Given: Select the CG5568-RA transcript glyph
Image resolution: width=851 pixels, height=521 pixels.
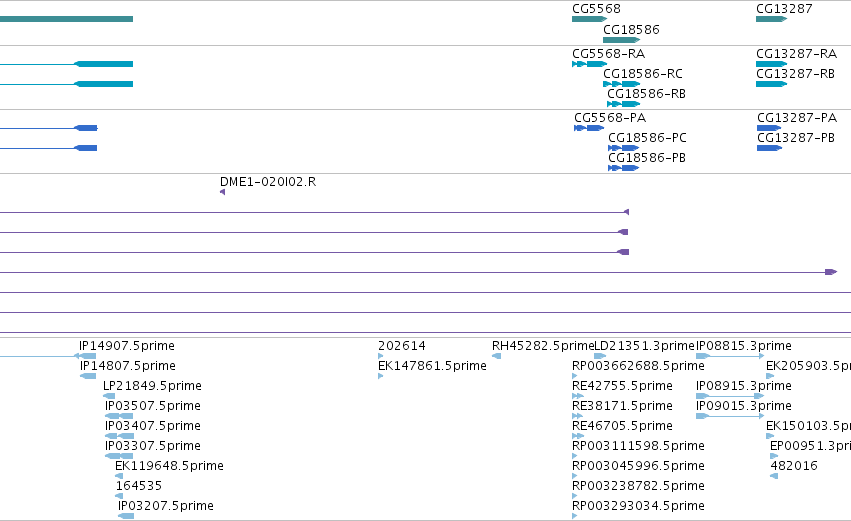Looking at the screenshot, I should [x=589, y=64].
